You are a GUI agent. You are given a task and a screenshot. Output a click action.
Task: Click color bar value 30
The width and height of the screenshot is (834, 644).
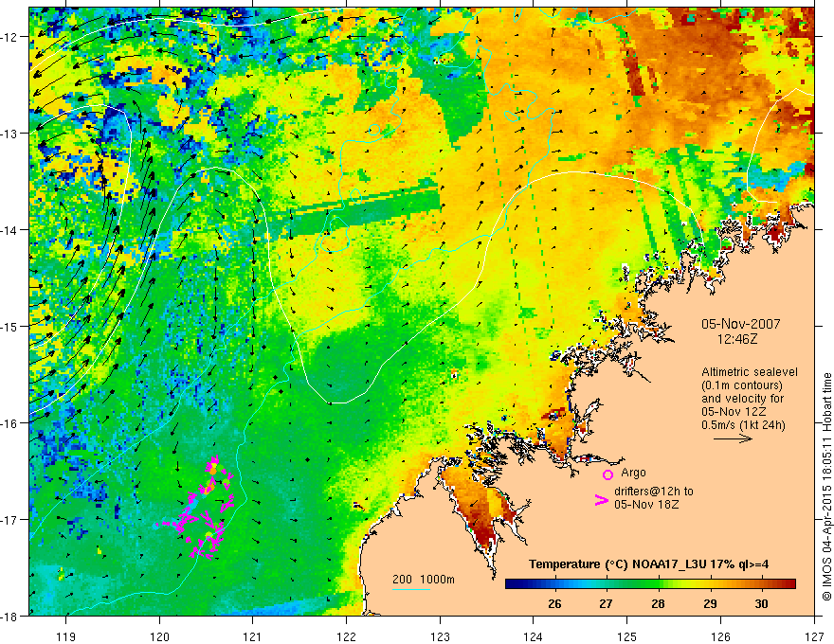pyautogui.click(x=761, y=603)
